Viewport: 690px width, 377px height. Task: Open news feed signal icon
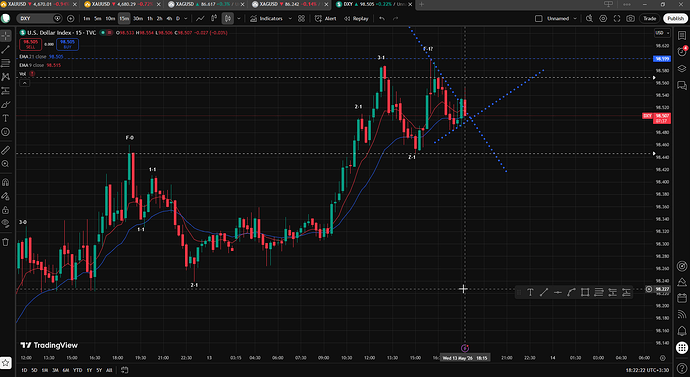click(x=682, y=314)
